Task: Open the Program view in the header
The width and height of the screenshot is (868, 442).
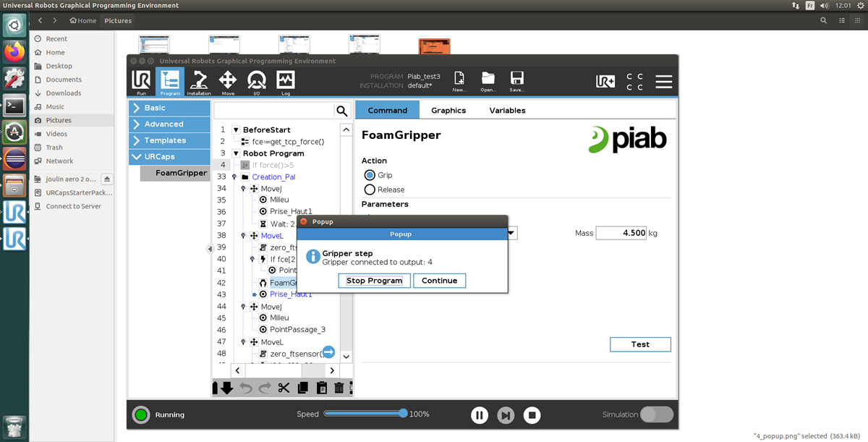Action: coord(170,82)
